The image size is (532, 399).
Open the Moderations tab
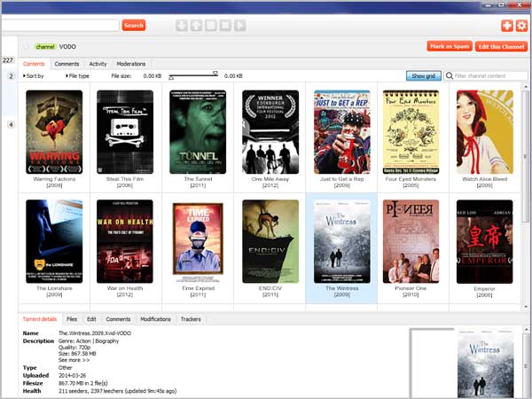pyautogui.click(x=131, y=64)
